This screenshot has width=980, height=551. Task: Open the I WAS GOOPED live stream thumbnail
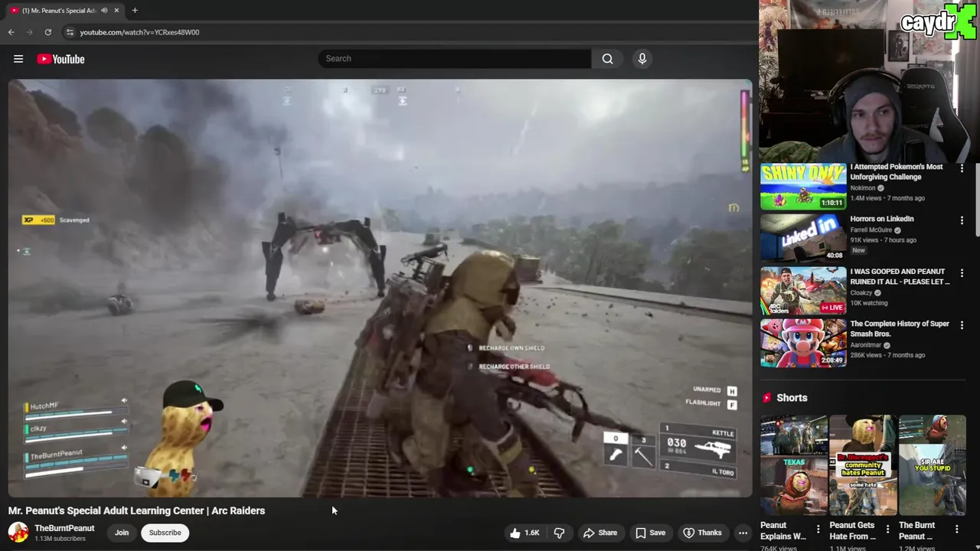[803, 291]
